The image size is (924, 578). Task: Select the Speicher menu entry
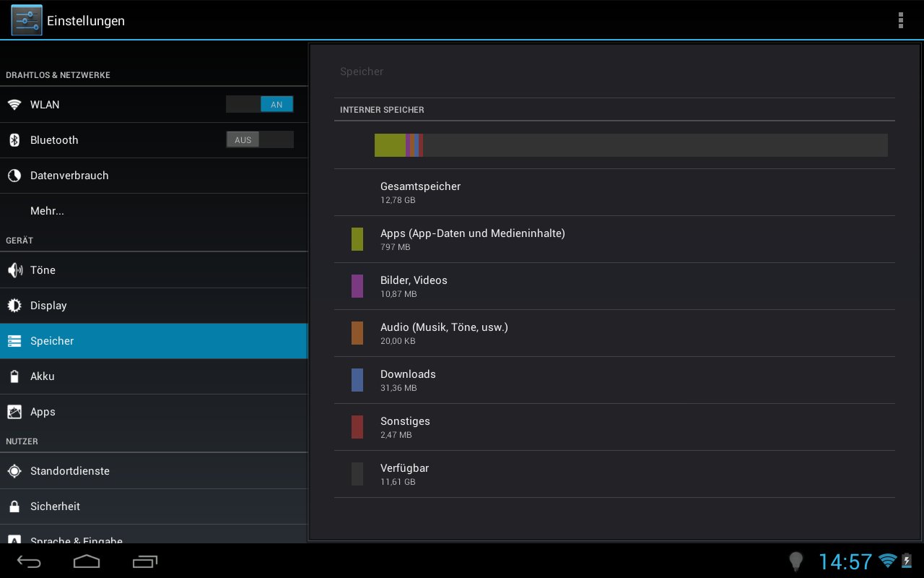(154, 341)
